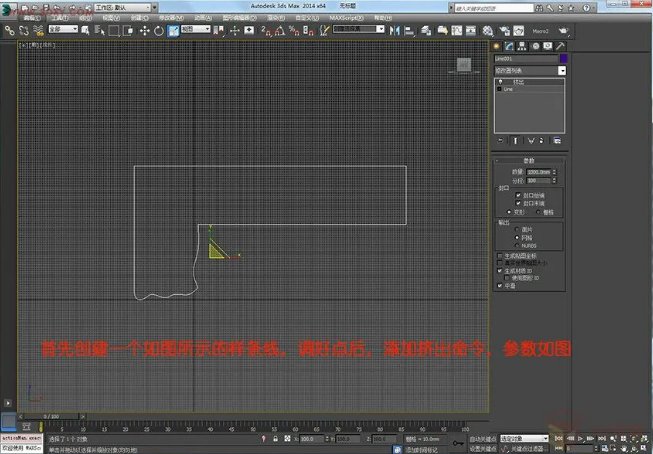Viewport: 653px width, 454px height.
Task: Click the Select and Link chain icon
Action: [x=9, y=30]
